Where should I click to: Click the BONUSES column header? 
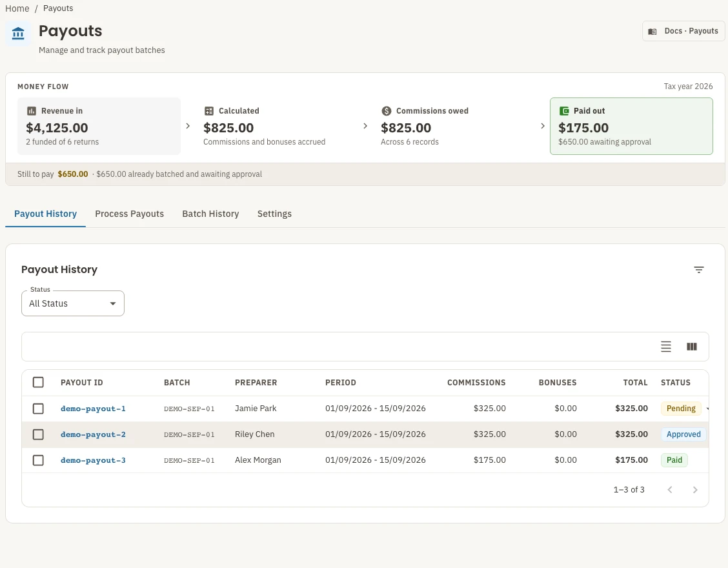click(x=558, y=383)
